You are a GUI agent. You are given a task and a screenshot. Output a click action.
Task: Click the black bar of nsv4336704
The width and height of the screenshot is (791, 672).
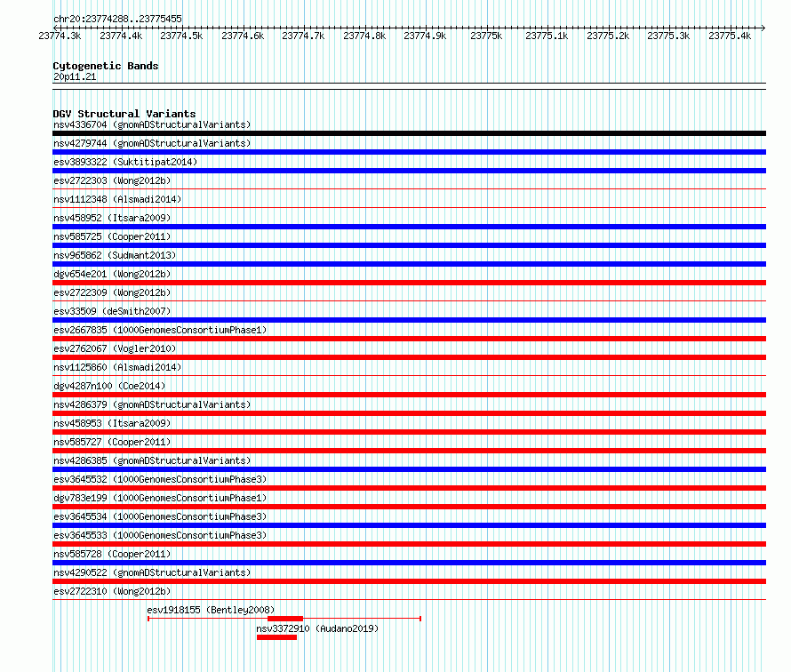409,133
